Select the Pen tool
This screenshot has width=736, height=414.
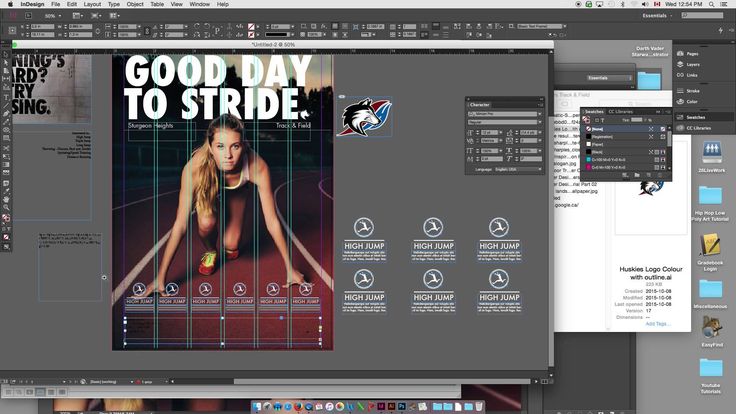point(6,114)
